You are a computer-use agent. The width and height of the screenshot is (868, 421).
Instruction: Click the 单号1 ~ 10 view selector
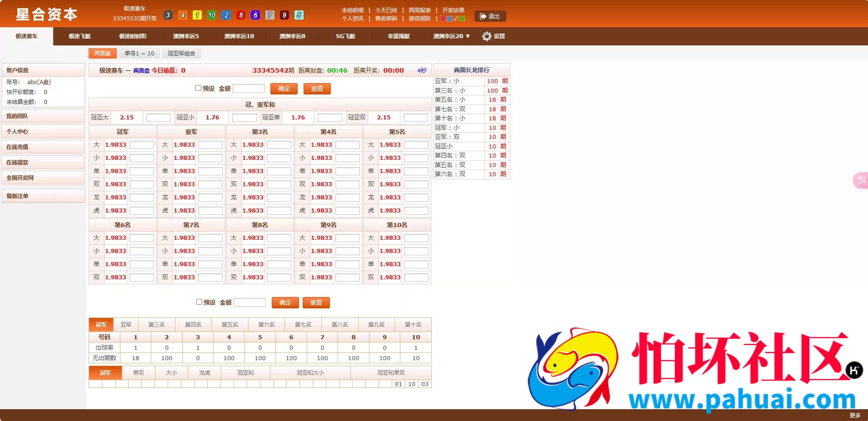139,53
